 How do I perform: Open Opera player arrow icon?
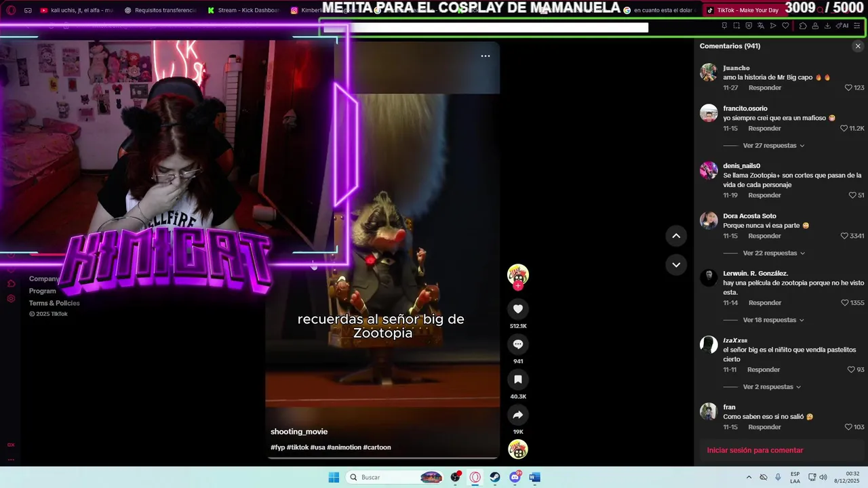773,26
